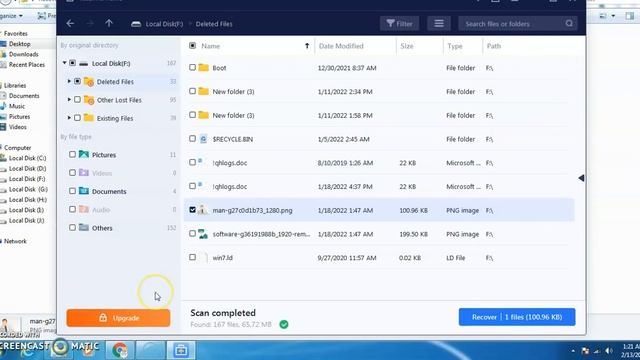The height and width of the screenshot is (360, 640).
Task: Collapse the Local Disk(F:) tree node
Action: coord(64,63)
